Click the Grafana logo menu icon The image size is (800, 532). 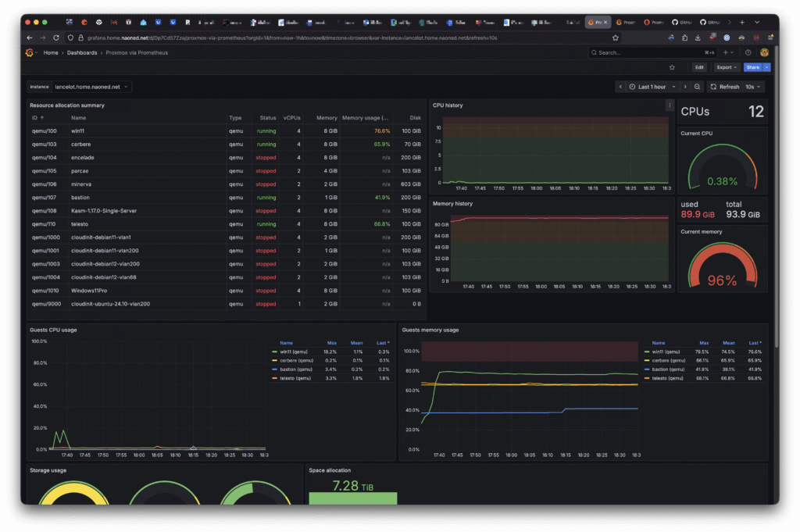tap(30, 52)
